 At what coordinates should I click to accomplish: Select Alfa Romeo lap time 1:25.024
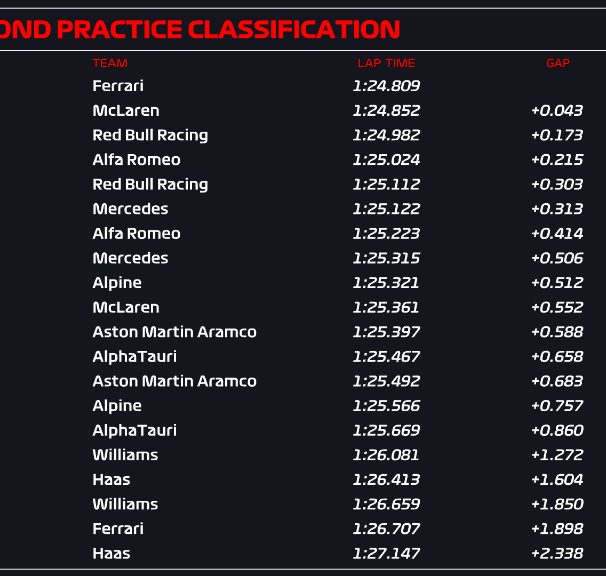[386, 160]
